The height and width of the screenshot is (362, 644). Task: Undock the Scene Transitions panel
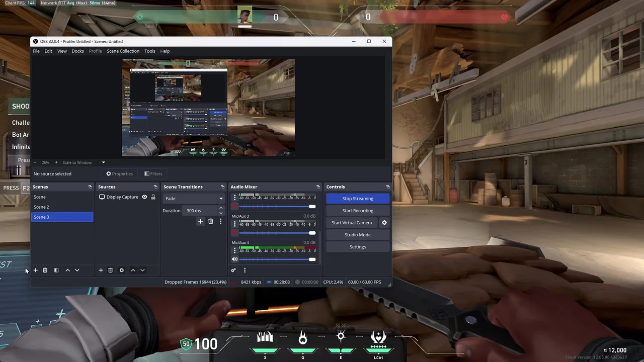222,187
